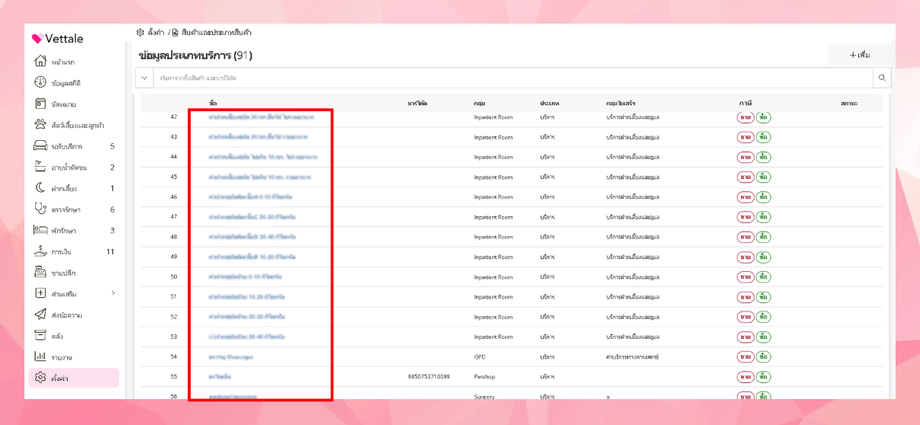
Task: Open the home (หน้าแรก) house icon
Action: [40, 62]
